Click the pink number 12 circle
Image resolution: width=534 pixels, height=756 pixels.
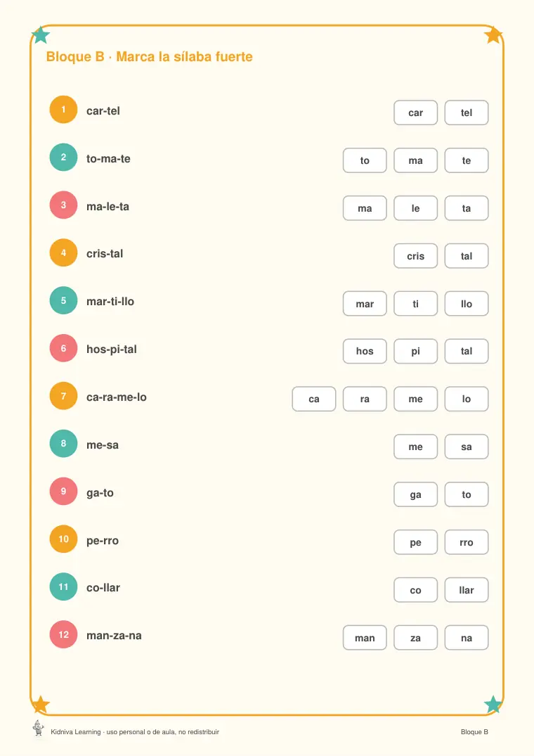coord(63,634)
